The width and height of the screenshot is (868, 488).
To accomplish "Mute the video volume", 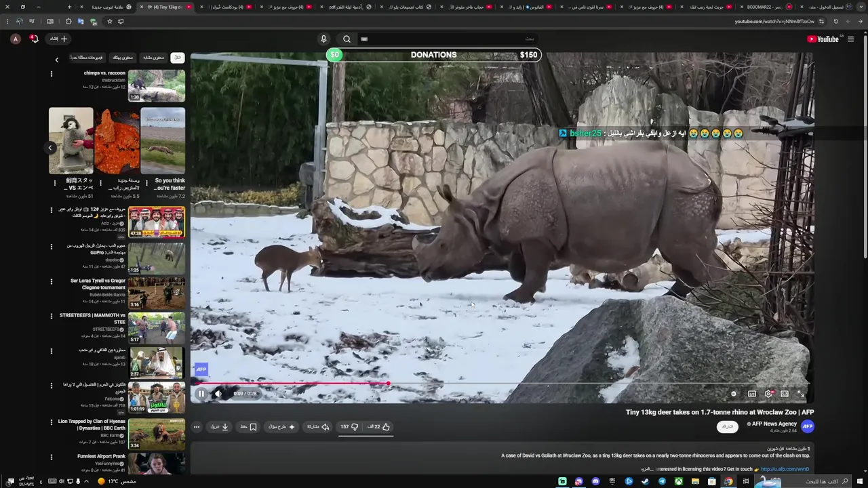I will [218, 394].
